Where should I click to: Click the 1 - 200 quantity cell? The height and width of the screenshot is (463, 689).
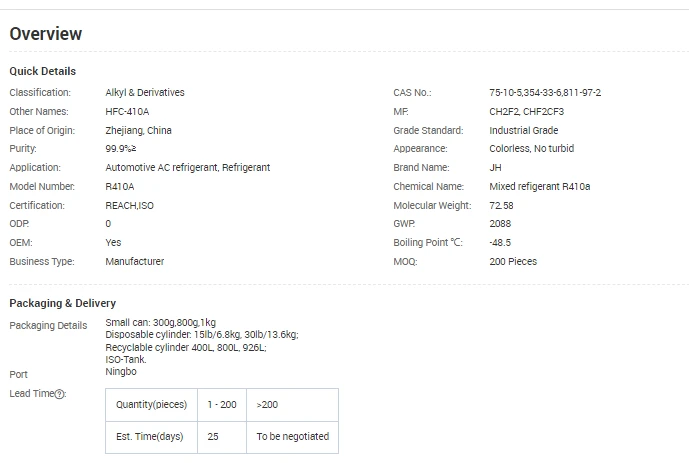click(222, 405)
